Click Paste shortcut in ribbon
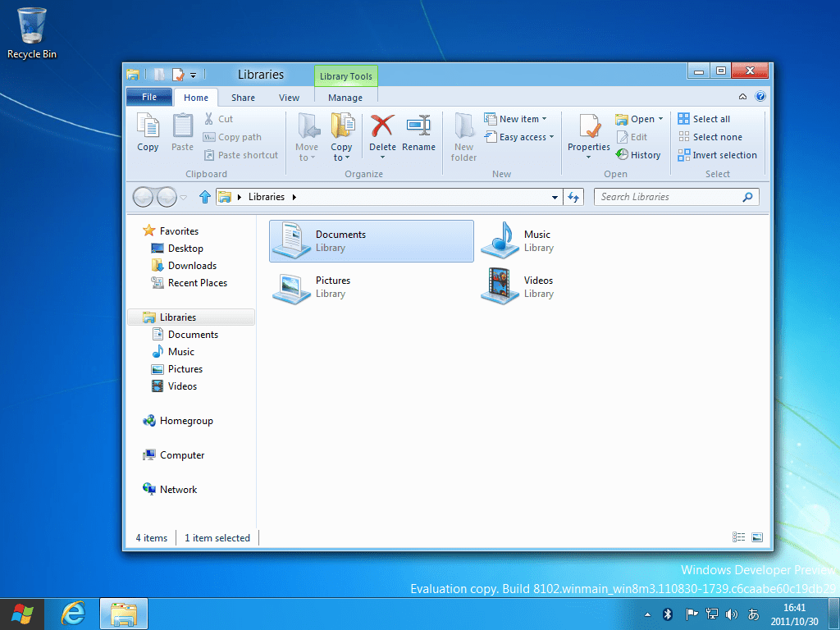 (x=240, y=155)
